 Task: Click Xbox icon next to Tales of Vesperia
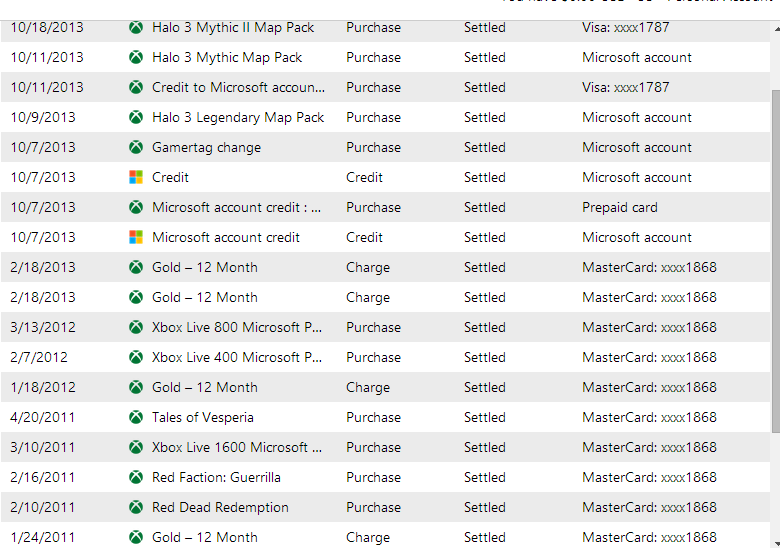coord(136,417)
